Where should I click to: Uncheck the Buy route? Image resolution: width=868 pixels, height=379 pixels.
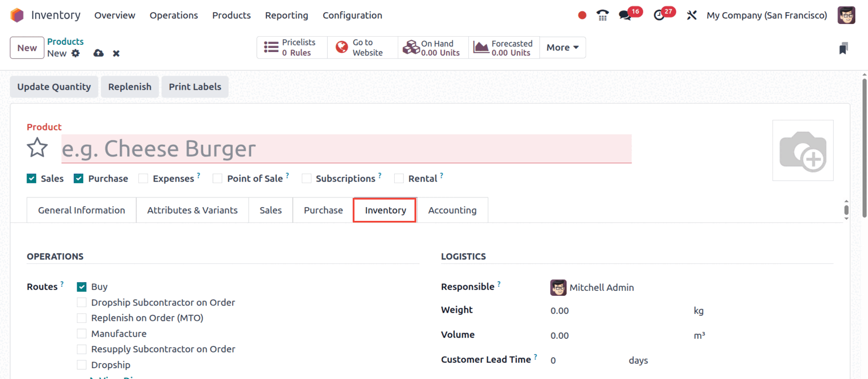[82, 287]
